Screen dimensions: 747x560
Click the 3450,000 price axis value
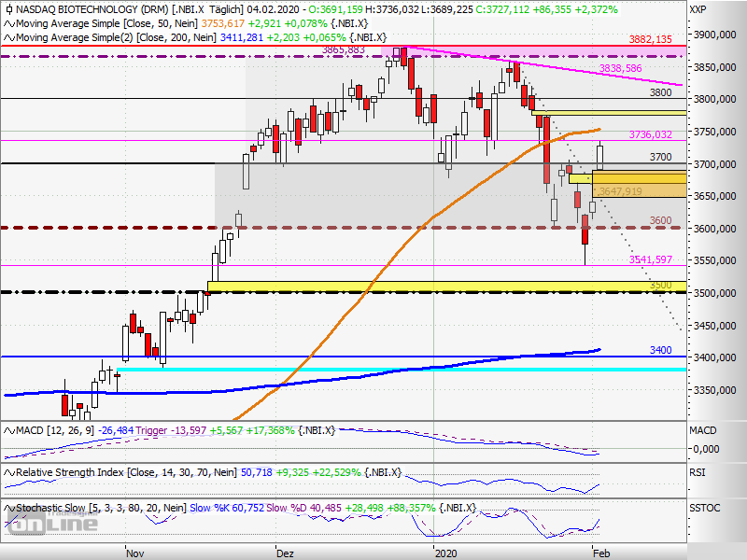714,326
